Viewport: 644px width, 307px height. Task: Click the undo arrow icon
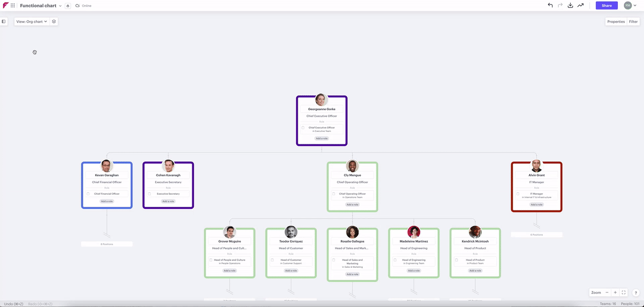pos(550,6)
